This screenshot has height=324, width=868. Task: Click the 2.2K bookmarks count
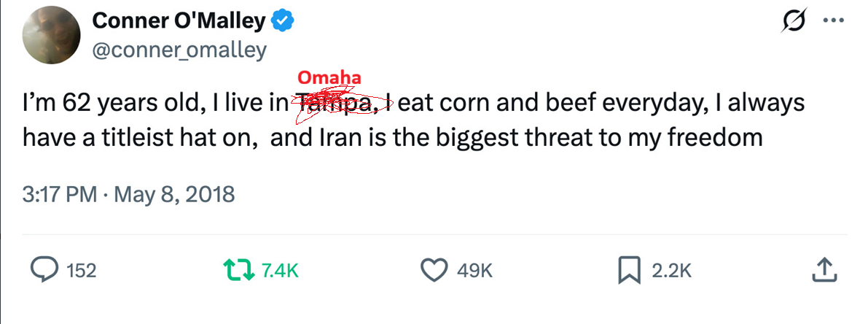click(x=670, y=271)
